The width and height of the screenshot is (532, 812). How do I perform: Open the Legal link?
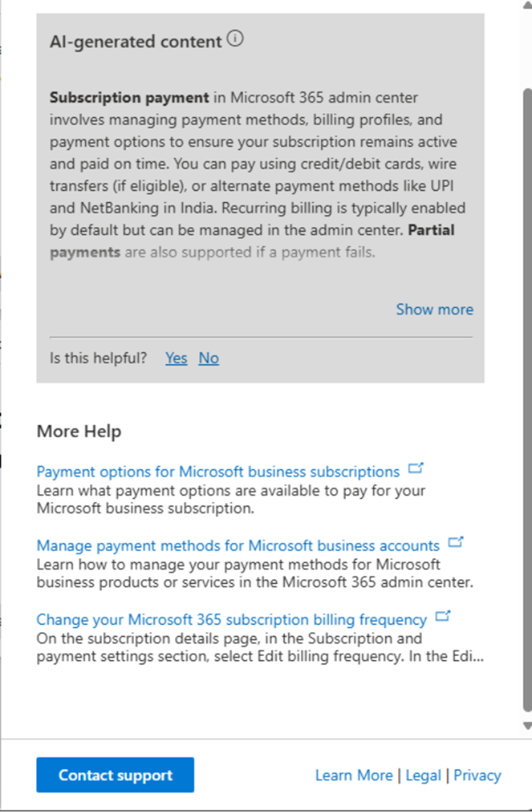point(423,775)
